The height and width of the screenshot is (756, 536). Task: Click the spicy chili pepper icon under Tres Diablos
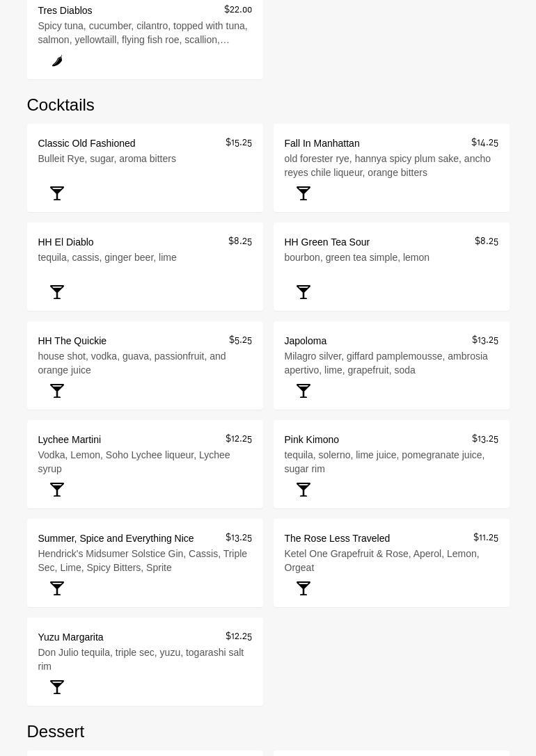(x=57, y=61)
